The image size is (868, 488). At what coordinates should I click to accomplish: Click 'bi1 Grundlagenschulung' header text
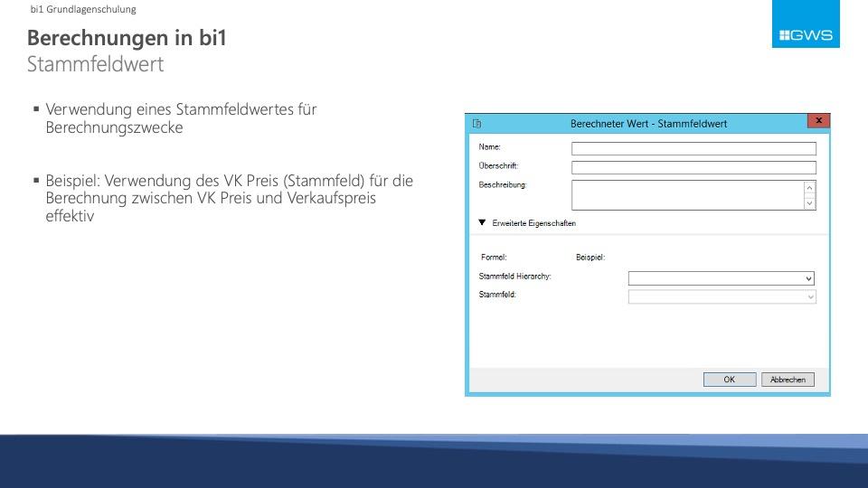tap(83, 9)
